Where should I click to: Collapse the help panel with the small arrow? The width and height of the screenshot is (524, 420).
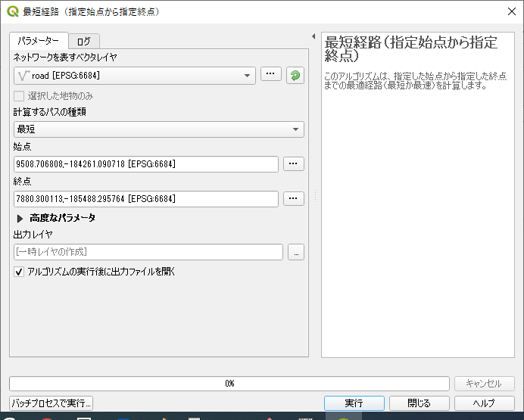(313, 36)
